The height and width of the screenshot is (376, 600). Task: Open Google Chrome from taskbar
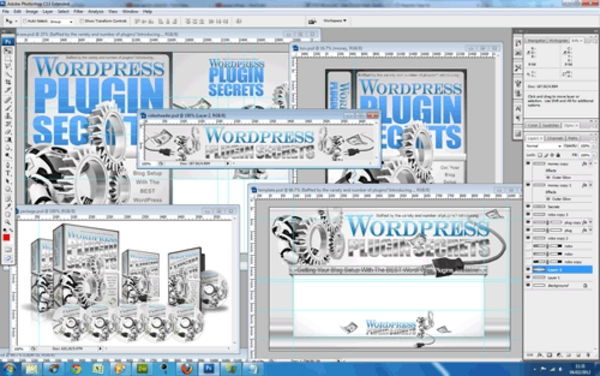[x=76, y=369]
